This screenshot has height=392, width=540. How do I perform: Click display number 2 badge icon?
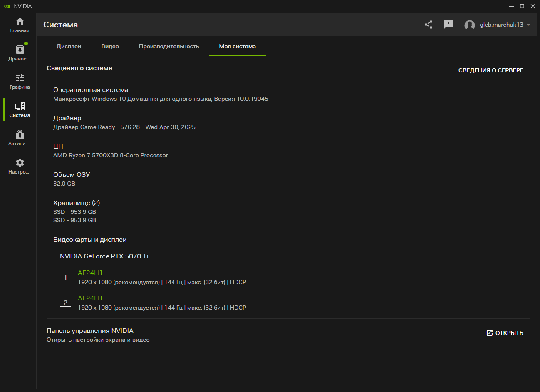65,303
